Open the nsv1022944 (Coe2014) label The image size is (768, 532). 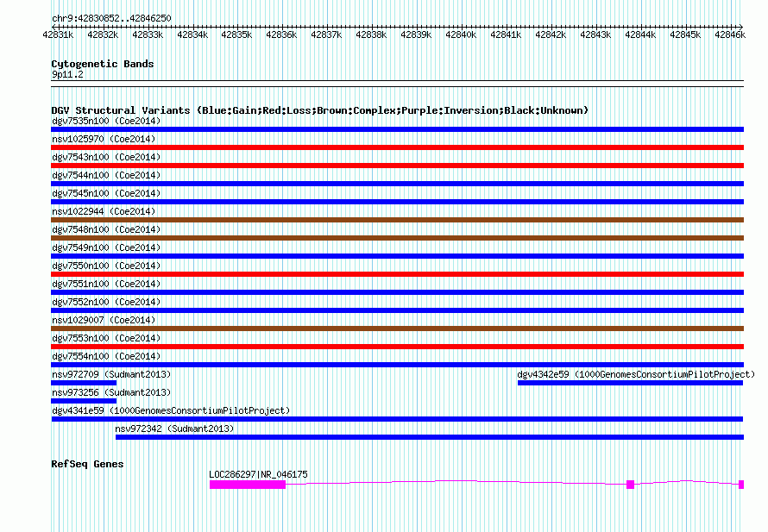(x=104, y=211)
